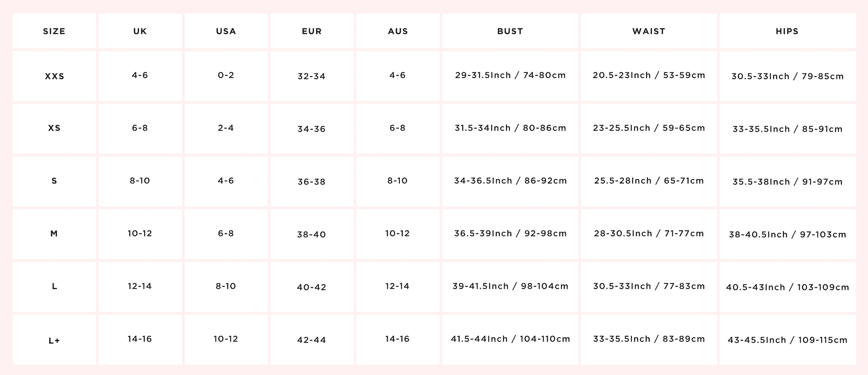This screenshot has height=375, width=868.
Task: Click waist measurement 30.5-33Inch / 77-83cm
Action: pos(649,286)
